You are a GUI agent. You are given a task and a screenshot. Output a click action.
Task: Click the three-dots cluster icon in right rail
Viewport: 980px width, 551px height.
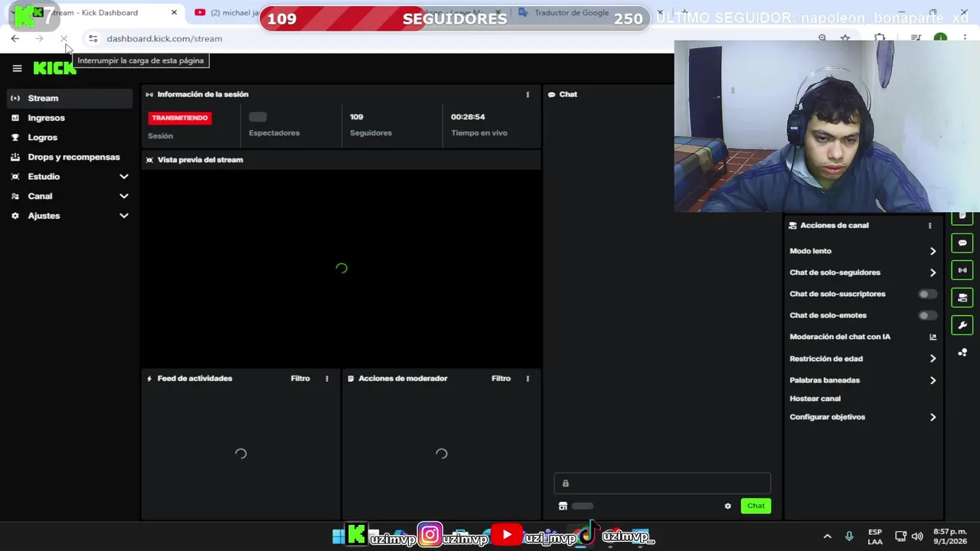(x=962, y=353)
